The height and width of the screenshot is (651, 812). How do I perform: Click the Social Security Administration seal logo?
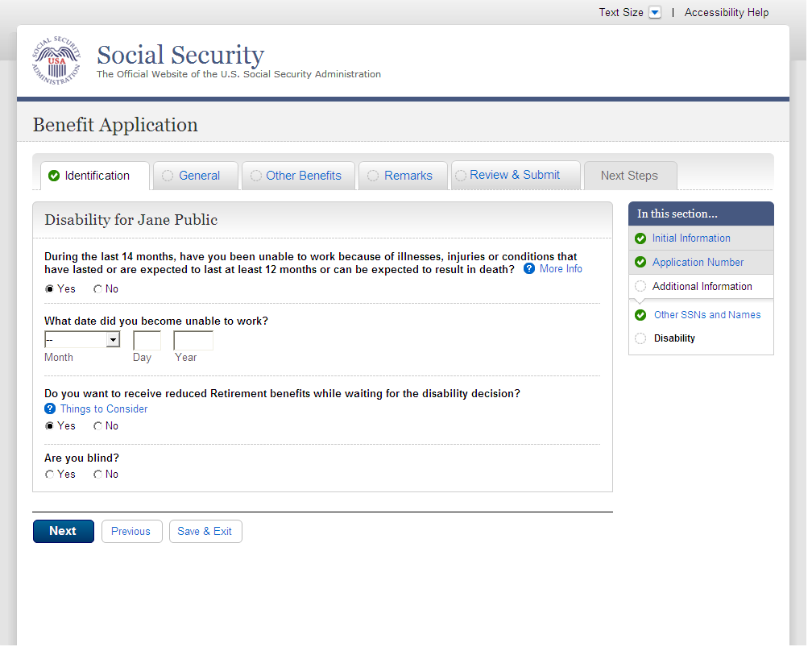pos(56,61)
